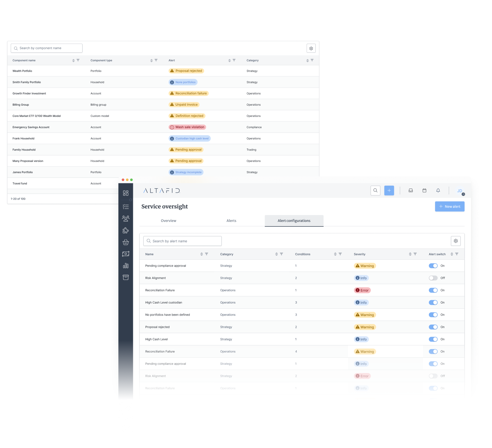Turn off the Proposal rejected alert switch

pyautogui.click(x=433, y=327)
